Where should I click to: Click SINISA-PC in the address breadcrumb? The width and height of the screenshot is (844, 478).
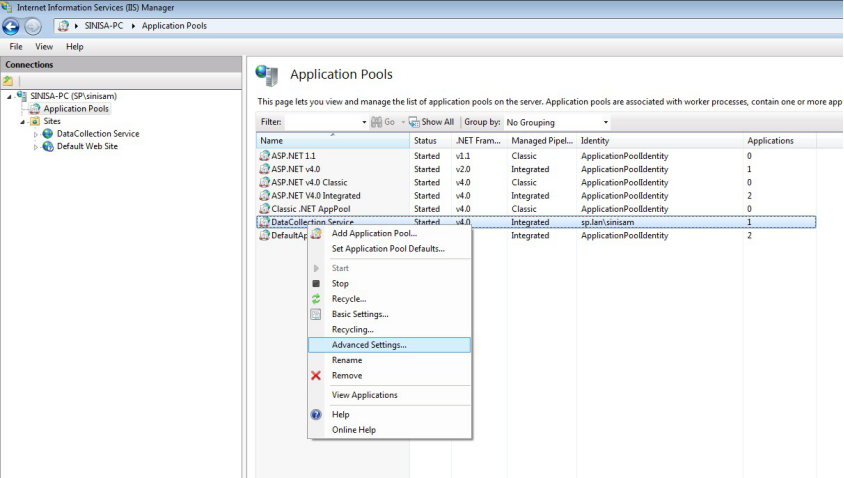(104, 26)
